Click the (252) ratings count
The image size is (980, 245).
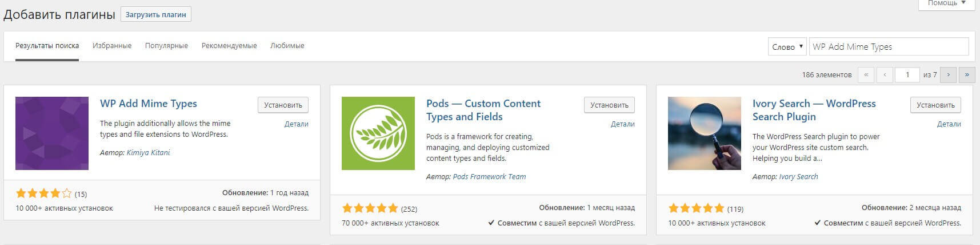pos(409,209)
